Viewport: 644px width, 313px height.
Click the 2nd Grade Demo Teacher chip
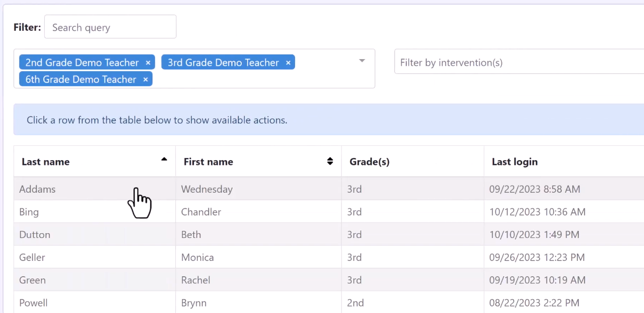point(82,63)
